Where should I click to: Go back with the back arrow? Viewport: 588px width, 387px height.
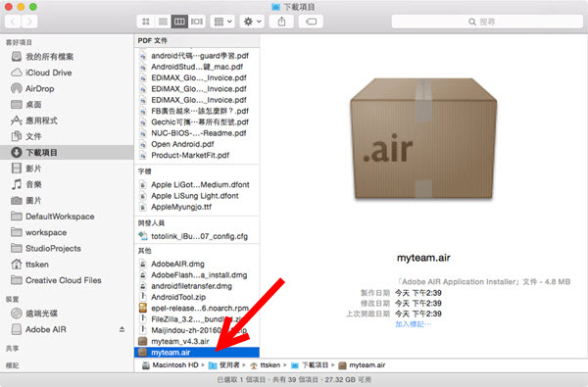click(x=13, y=22)
